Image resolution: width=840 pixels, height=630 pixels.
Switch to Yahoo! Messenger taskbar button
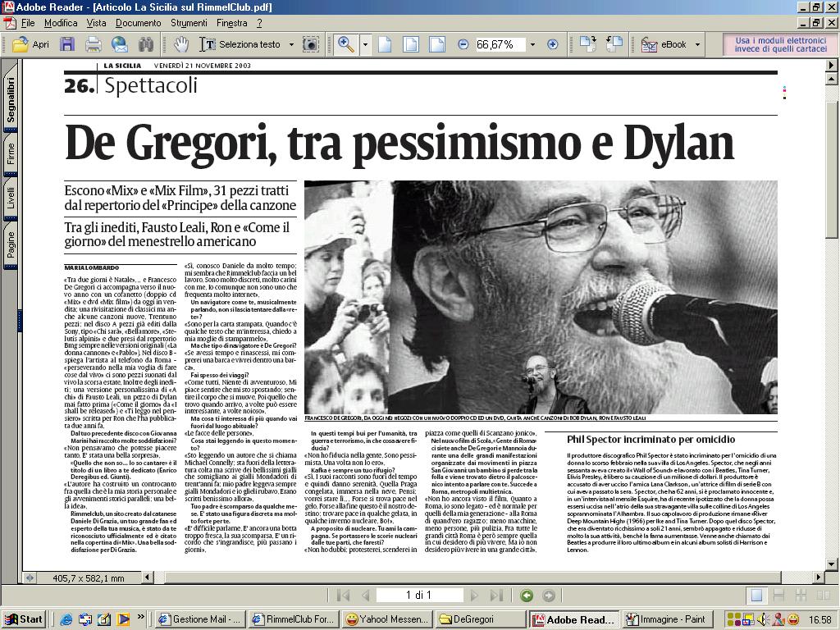click(x=387, y=619)
